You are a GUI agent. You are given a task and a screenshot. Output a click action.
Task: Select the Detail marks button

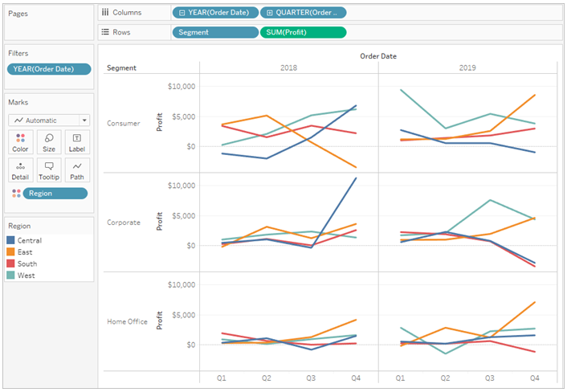(20, 170)
